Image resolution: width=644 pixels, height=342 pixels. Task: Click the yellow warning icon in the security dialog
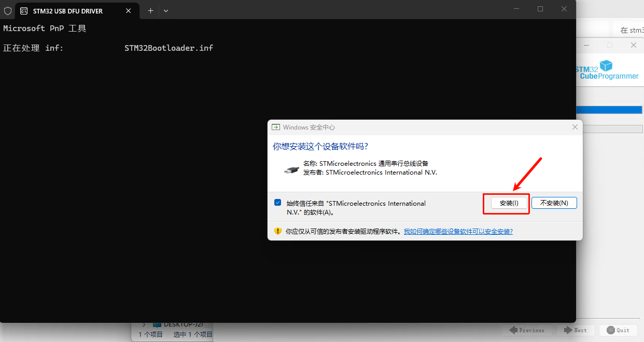click(278, 231)
